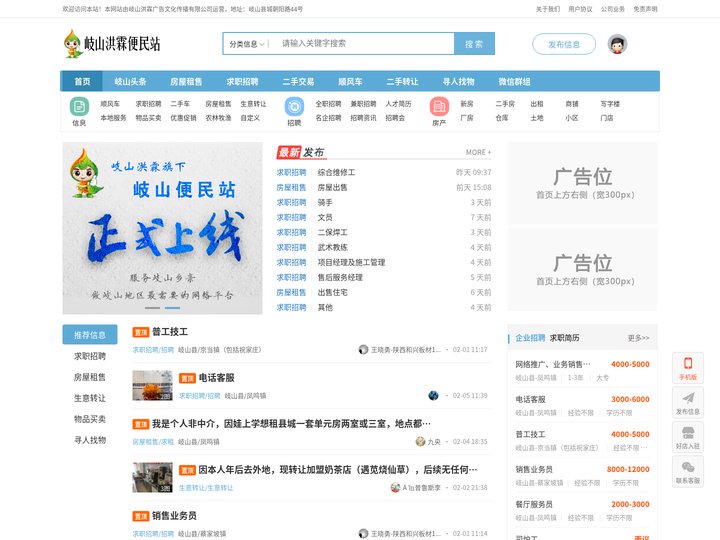The image size is (720, 540).
Task: Click the 人才简历 sub-category link
Action: [x=398, y=104]
